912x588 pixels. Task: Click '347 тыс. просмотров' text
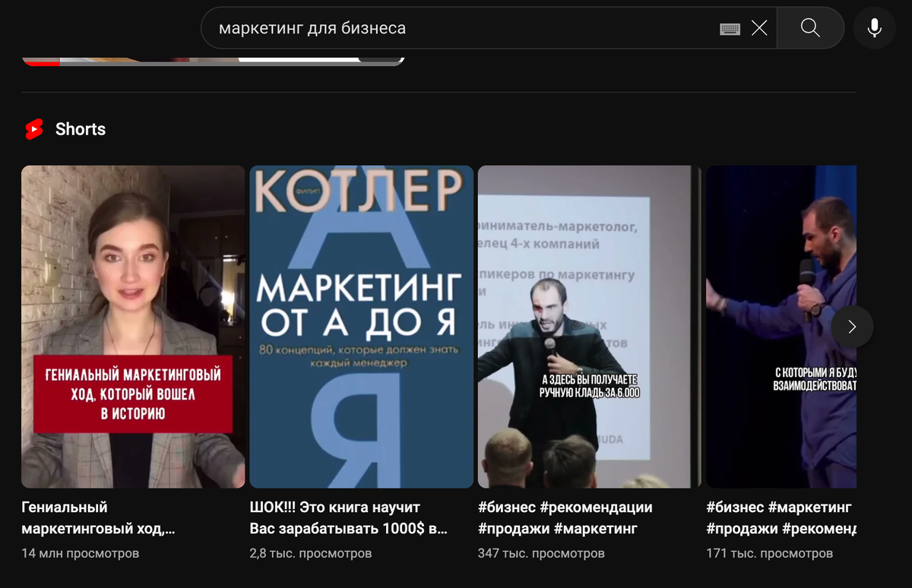[x=541, y=553]
